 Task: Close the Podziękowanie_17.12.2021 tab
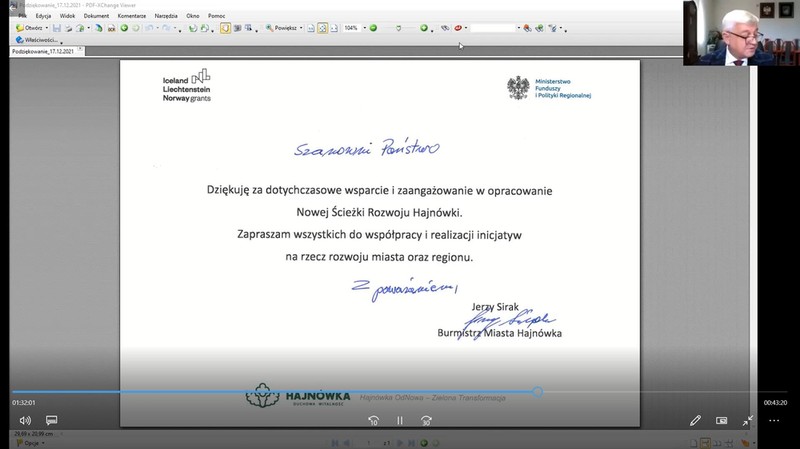[80, 49]
